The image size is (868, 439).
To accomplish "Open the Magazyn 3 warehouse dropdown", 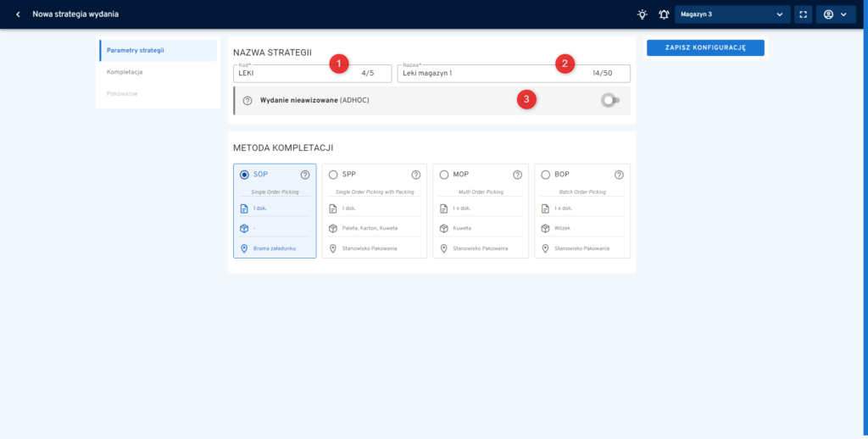I will pyautogui.click(x=732, y=14).
